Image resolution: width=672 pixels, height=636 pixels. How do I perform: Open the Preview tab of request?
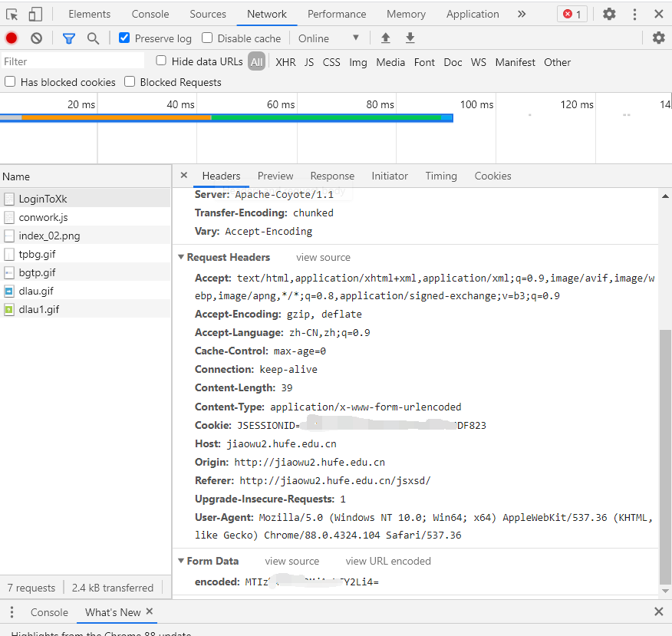click(x=275, y=176)
